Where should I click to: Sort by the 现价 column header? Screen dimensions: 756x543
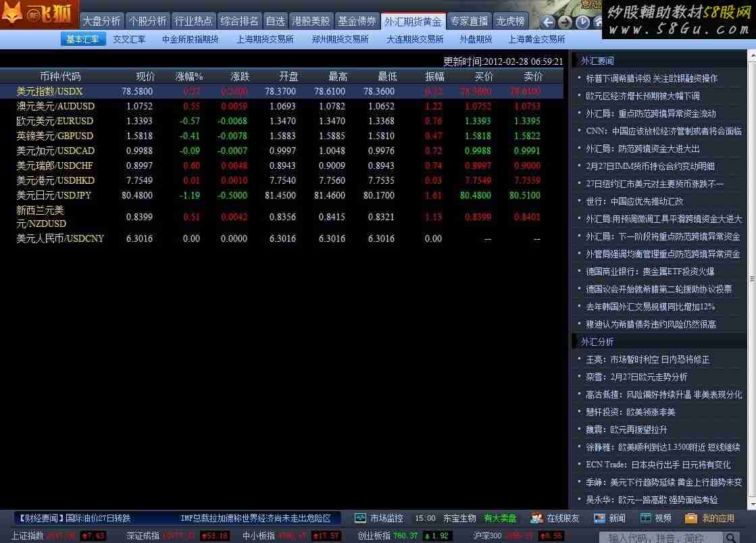click(145, 76)
